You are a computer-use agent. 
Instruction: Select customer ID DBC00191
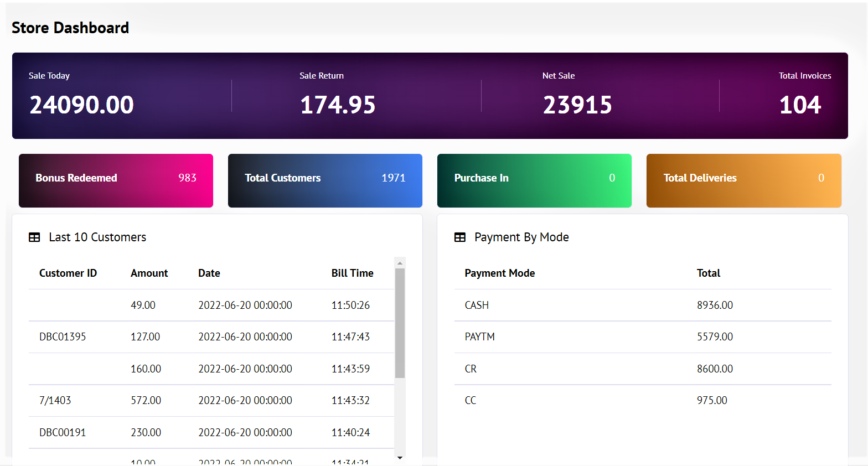coord(63,432)
